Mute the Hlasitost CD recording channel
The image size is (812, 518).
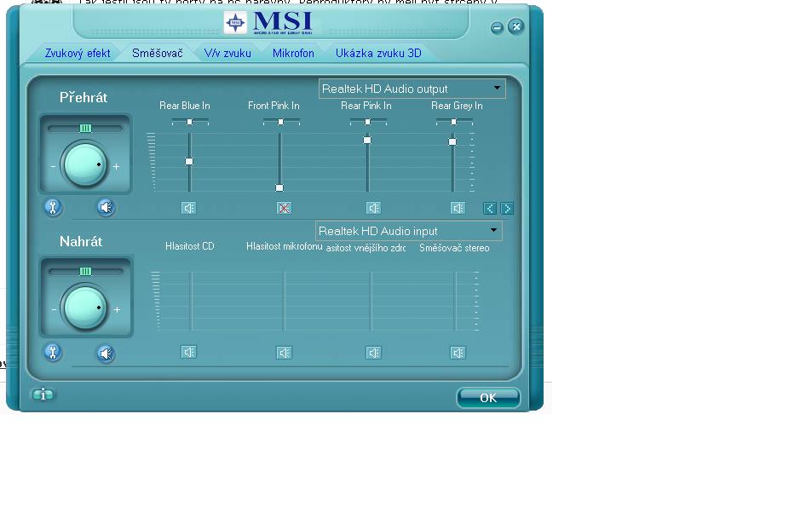[188, 352]
